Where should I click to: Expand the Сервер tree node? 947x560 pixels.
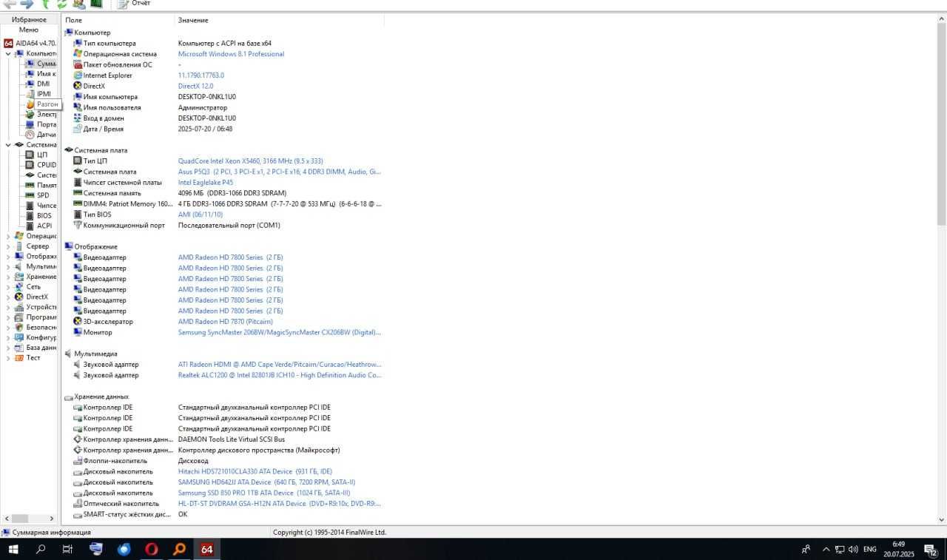[x=8, y=246]
